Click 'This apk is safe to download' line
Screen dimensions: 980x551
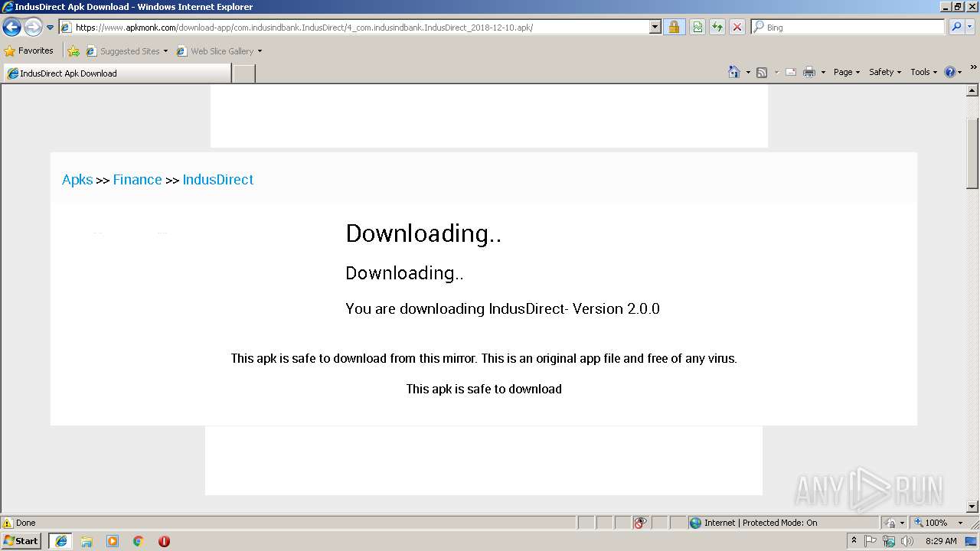[484, 389]
